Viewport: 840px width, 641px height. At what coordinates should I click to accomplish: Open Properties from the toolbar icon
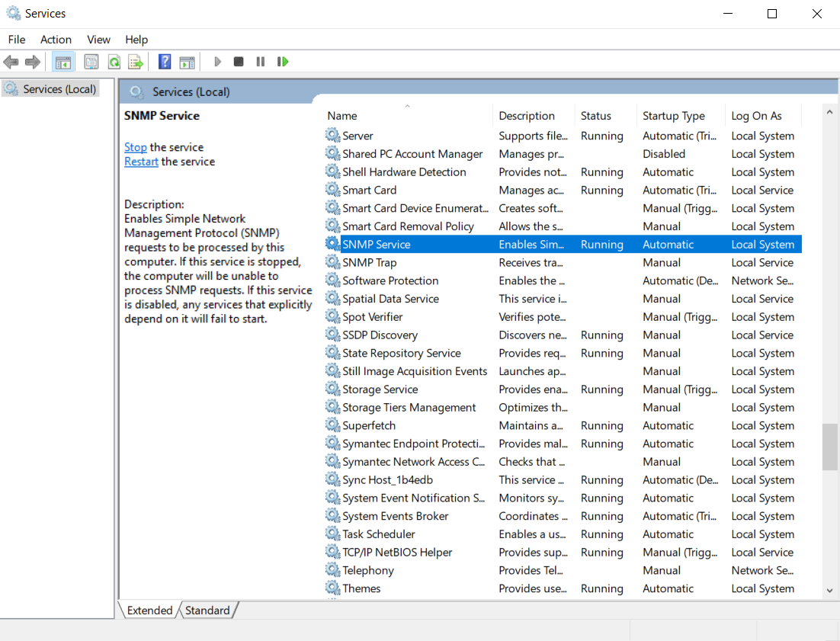pyautogui.click(x=91, y=62)
